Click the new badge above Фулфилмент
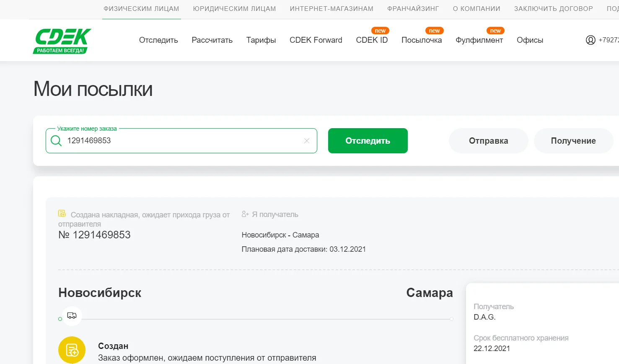This screenshot has width=619, height=364. pyautogui.click(x=495, y=31)
